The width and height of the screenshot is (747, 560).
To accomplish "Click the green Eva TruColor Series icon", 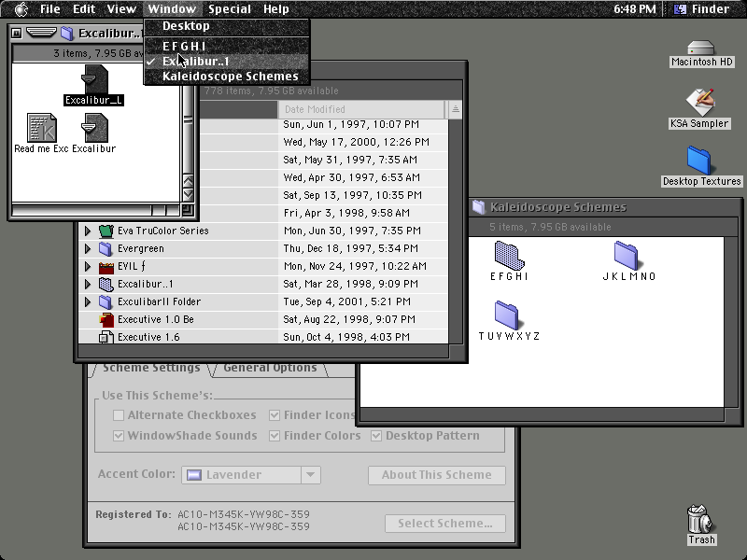I will point(106,231).
